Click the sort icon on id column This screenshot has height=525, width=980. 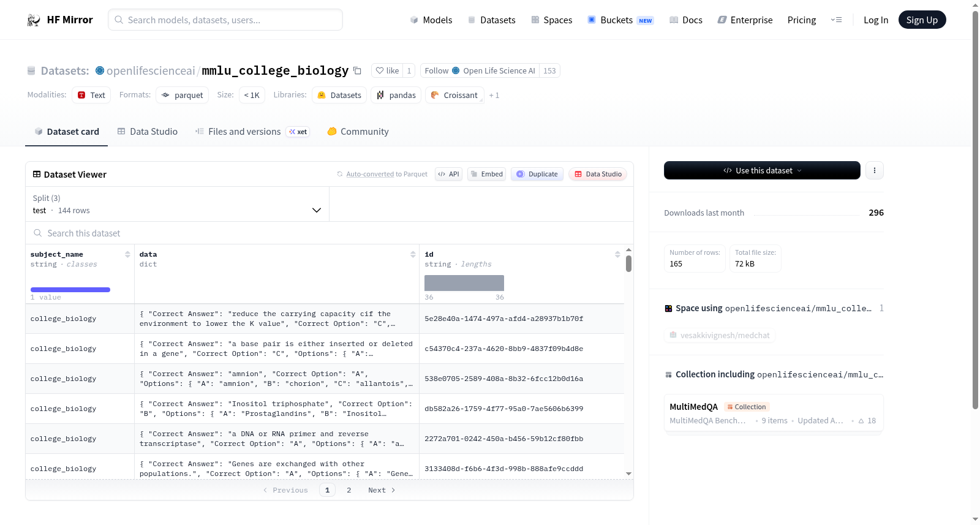[617, 254]
